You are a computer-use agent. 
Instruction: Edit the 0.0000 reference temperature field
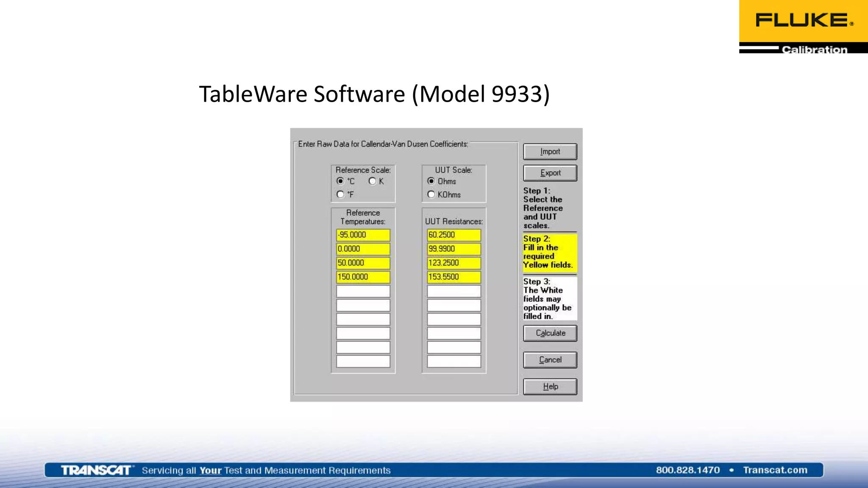coord(363,249)
